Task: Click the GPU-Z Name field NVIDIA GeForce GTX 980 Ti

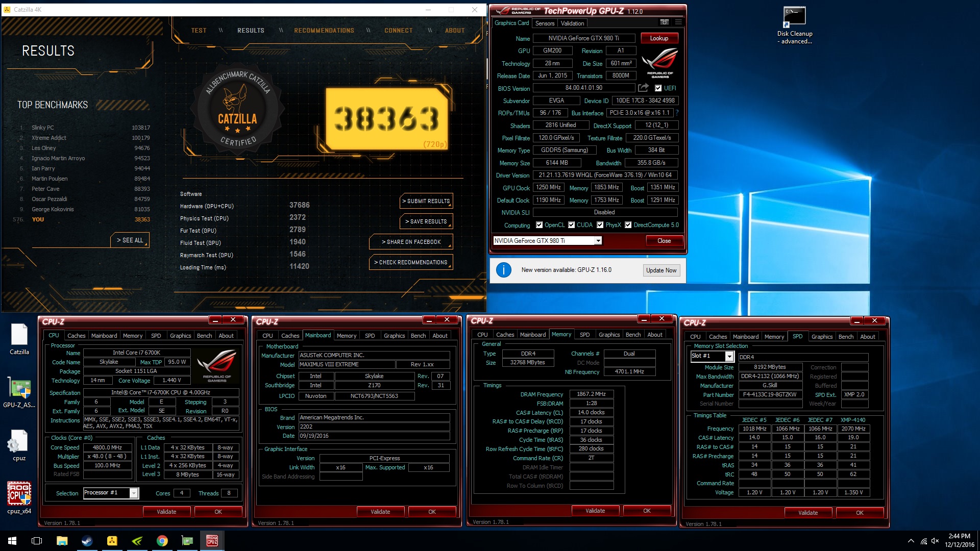Action: (x=584, y=38)
